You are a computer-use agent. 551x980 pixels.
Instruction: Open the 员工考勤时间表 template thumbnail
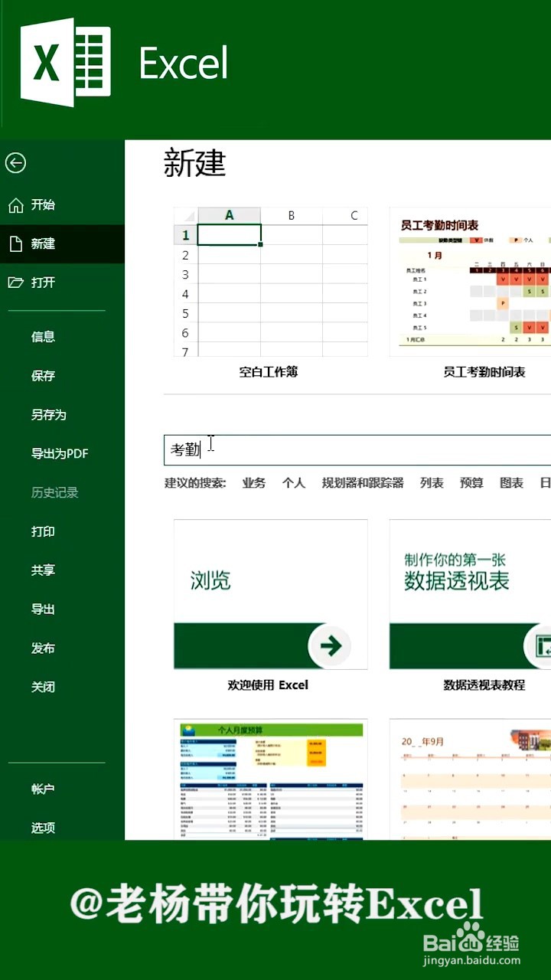pos(470,282)
